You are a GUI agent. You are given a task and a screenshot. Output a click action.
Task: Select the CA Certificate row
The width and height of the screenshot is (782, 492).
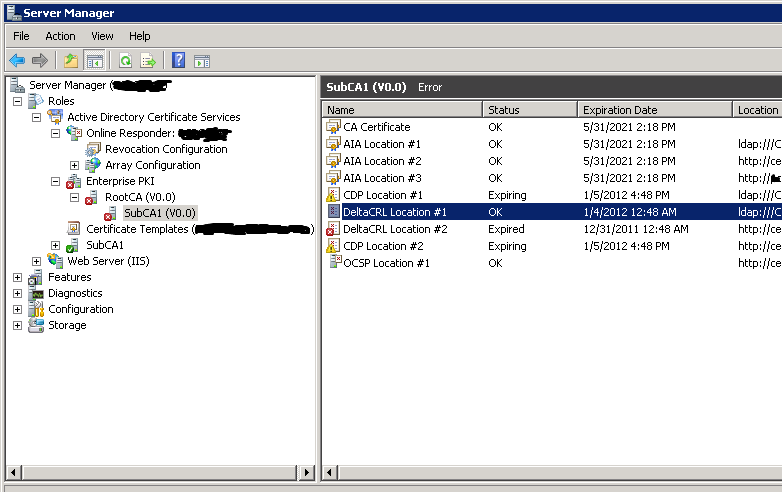pyautogui.click(x=552, y=127)
